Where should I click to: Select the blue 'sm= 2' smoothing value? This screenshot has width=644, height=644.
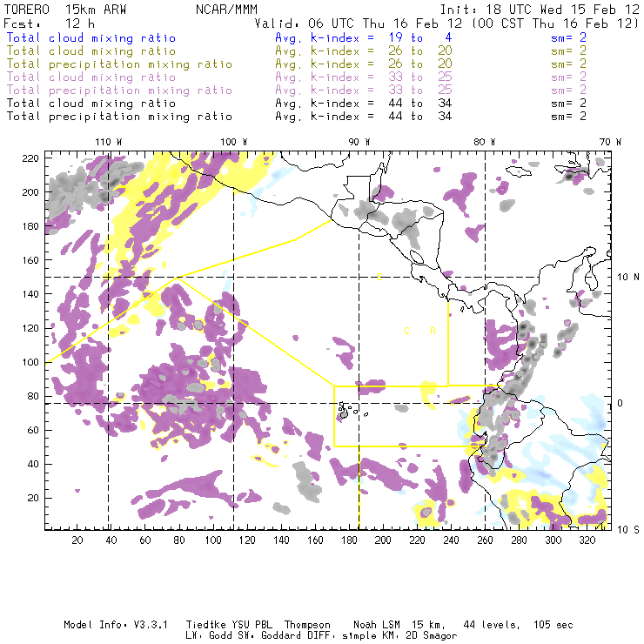tap(568, 38)
